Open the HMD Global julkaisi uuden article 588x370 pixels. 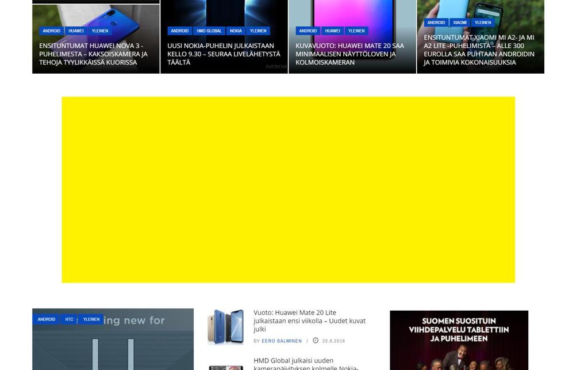[x=306, y=364]
